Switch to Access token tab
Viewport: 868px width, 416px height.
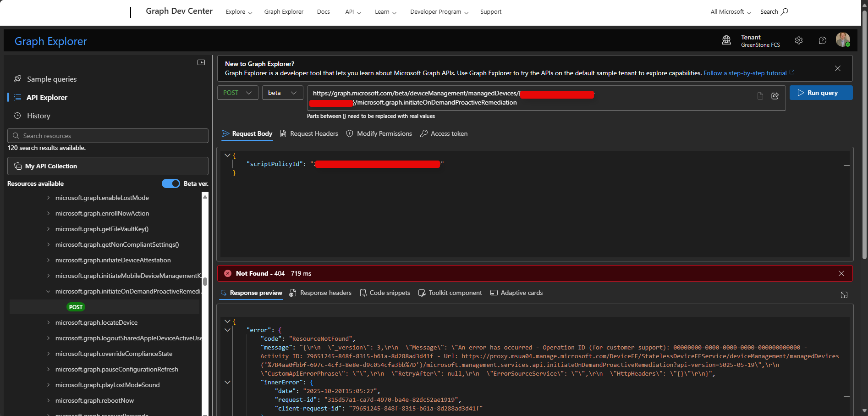coord(444,133)
